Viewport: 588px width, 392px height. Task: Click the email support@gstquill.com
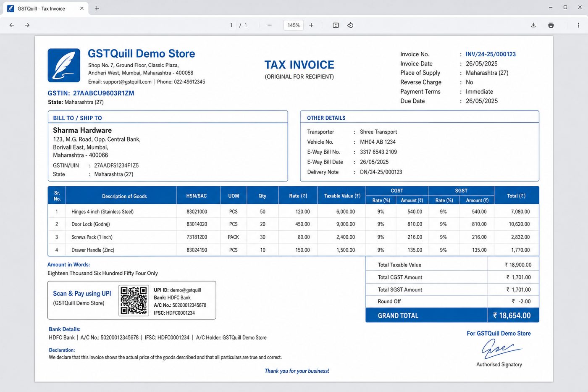point(127,82)
